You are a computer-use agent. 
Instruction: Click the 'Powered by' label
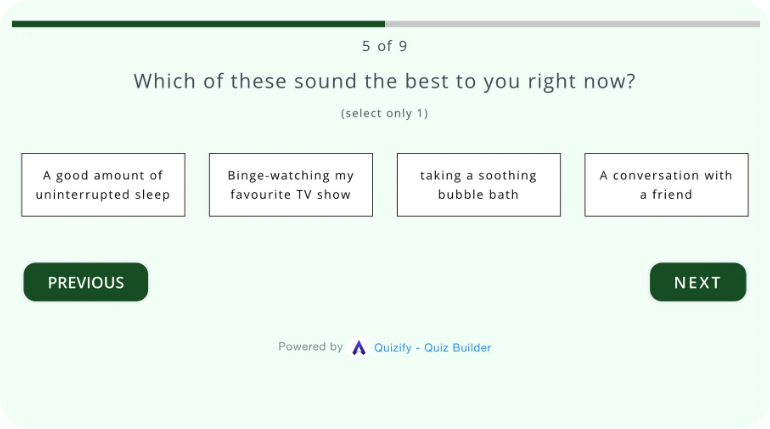pyautogui.click(x=310, y=347)
